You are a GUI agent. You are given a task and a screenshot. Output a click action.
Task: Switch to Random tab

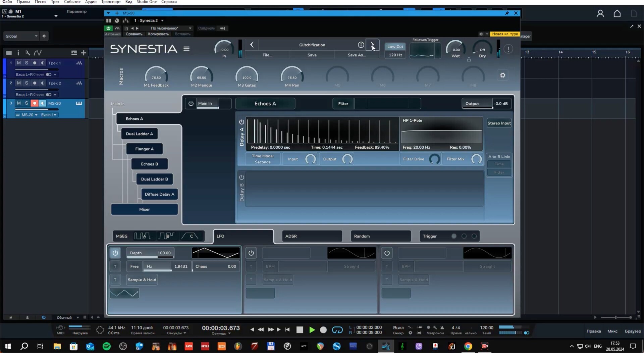pyautogui.click(x=381, y=236)
